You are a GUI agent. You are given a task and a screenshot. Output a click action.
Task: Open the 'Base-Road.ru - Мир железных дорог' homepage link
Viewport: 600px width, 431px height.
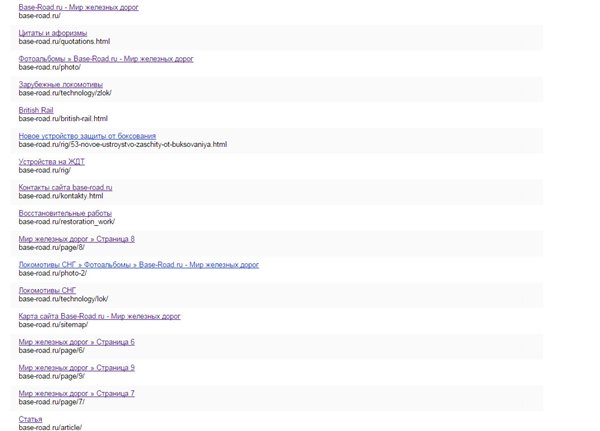tap(78, 7)
